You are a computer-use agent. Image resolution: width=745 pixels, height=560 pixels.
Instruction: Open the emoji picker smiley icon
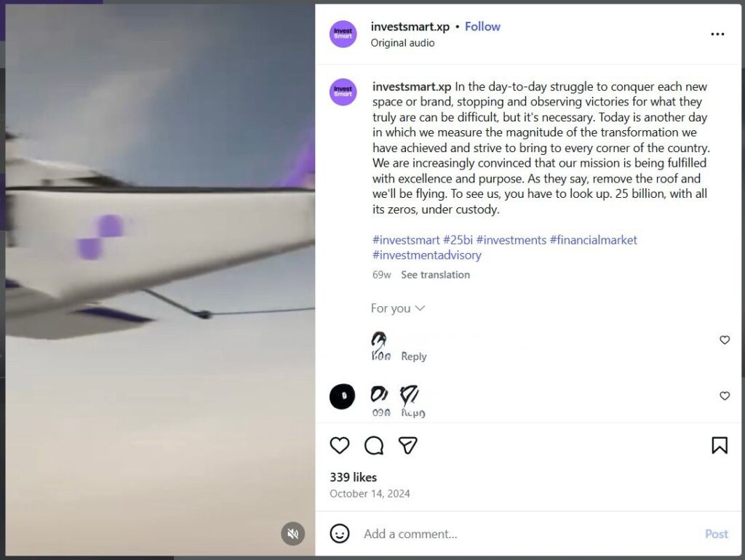coord(340,533)
